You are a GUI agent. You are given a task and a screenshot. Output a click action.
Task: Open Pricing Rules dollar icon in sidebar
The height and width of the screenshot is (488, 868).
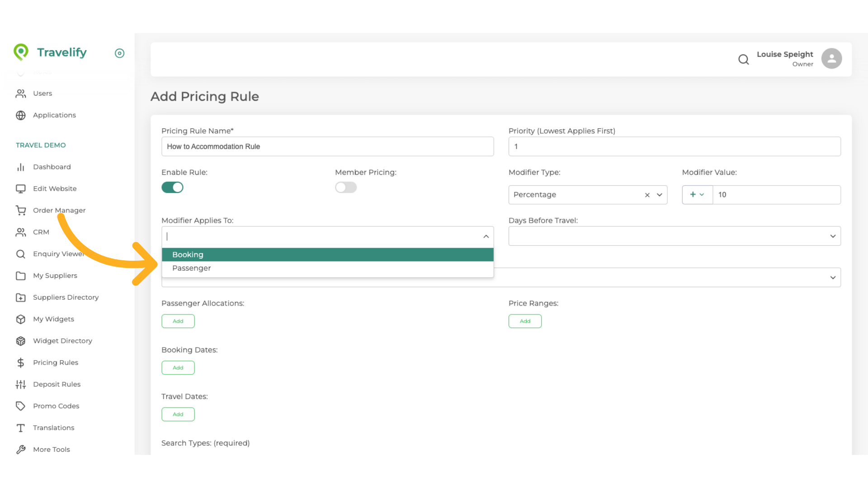coord(21,362)
